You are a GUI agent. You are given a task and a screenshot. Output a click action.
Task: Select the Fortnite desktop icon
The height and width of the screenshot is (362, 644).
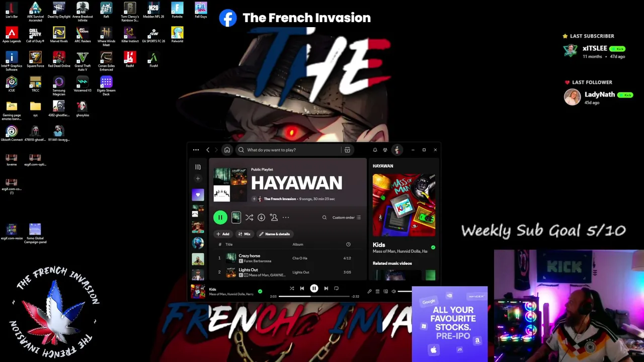pos(177,10)
